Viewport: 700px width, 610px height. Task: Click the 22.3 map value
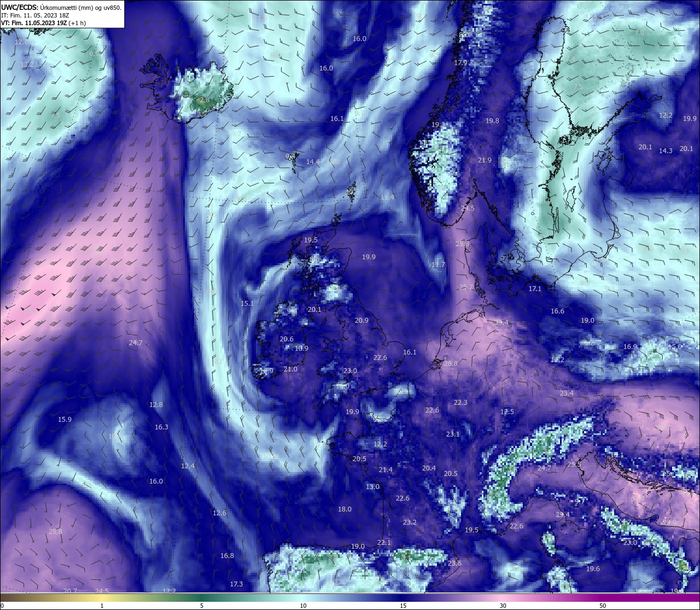click(x=460, y=403)
